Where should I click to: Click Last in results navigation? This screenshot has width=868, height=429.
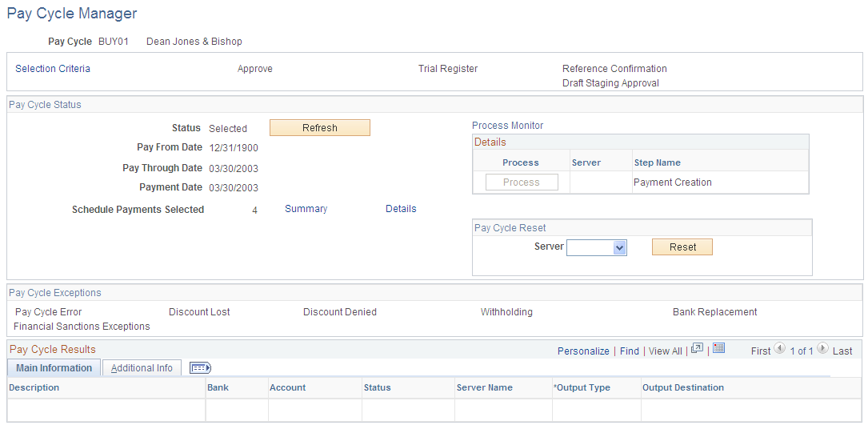coord(842,351)
